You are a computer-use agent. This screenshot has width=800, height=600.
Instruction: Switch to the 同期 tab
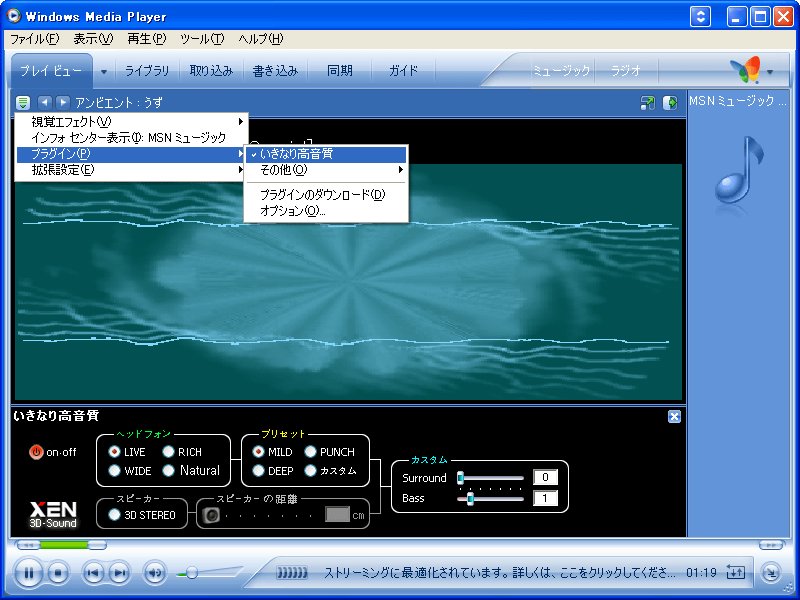click(x=340, y=71)
